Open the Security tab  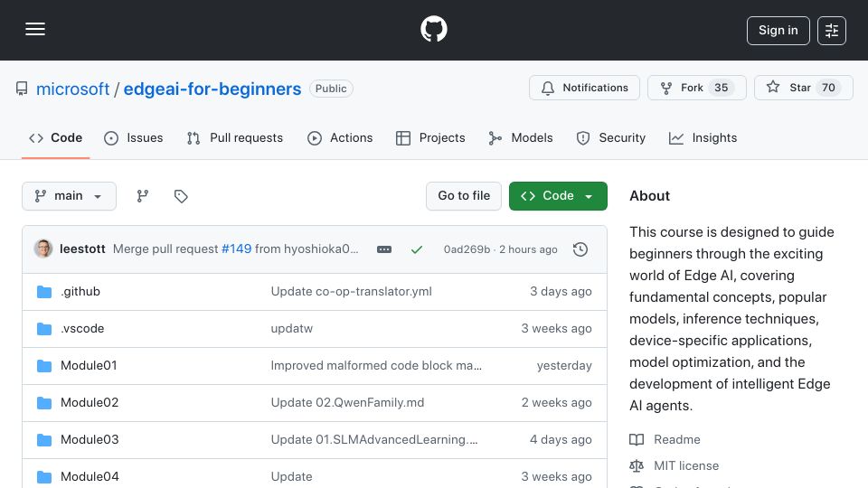pyautogui.click(x=610, y=137)
